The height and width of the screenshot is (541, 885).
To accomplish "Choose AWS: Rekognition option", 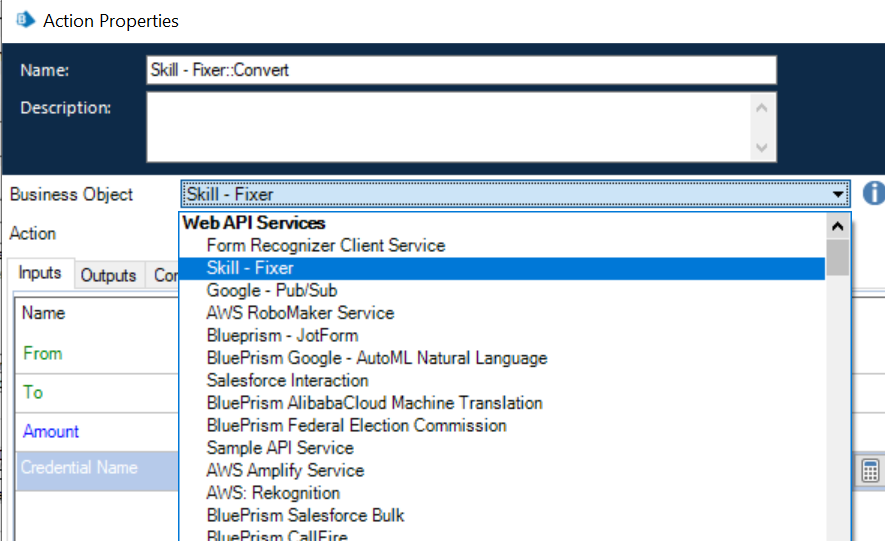I will point(502,493).
